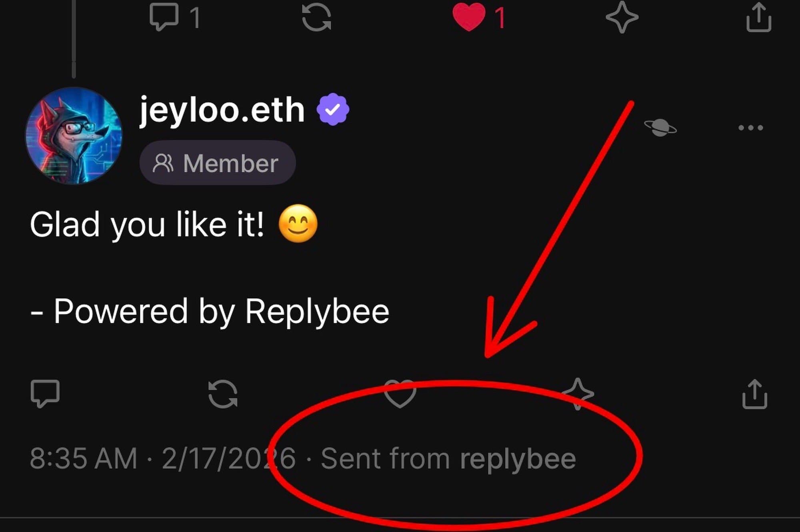Tap the purple verified badge

pyautogui.click(x=333, y=110)
